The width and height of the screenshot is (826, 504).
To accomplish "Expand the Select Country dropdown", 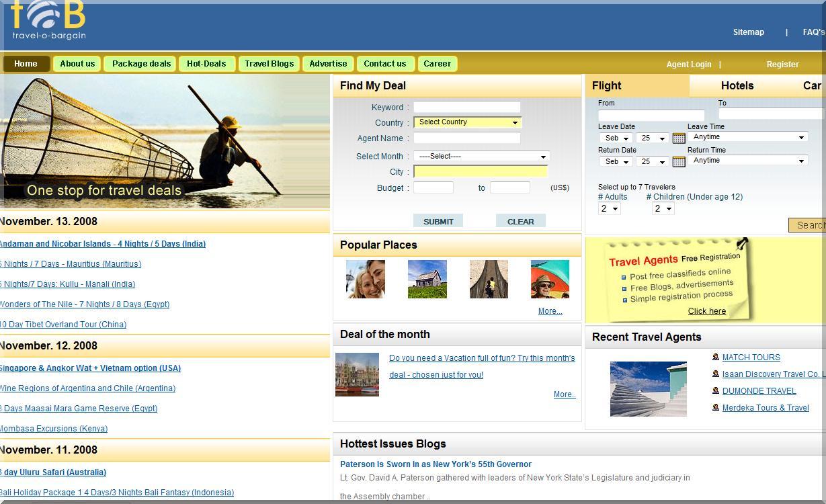I will pyautogui.click(x=467, y=122).
